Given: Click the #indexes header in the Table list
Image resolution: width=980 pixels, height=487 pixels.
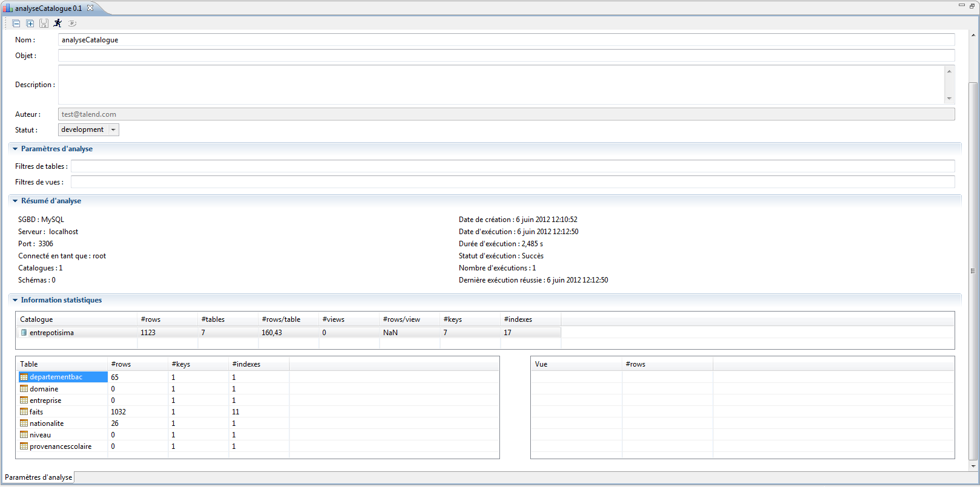Looking at the screenshot, I should 246,364.
